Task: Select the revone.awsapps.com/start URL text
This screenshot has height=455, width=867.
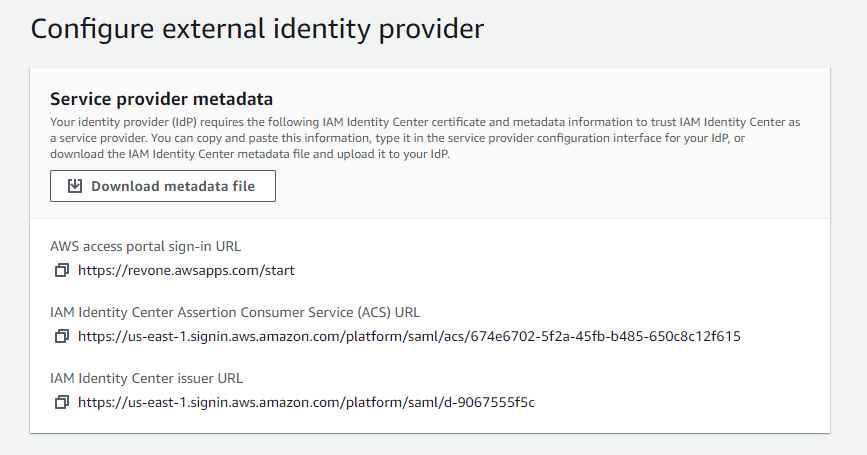Action: tap(186, 270)
